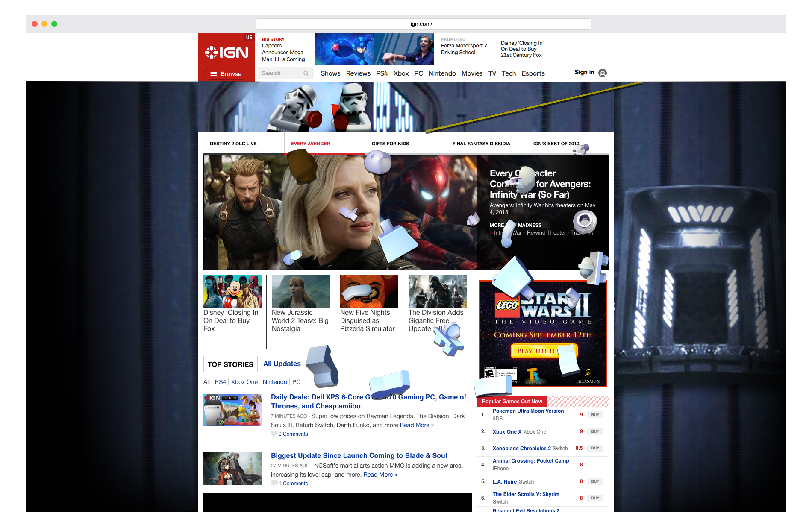Switch to All Updates tab
Screen dimensions: 812x522
click(x=282, y=364)
